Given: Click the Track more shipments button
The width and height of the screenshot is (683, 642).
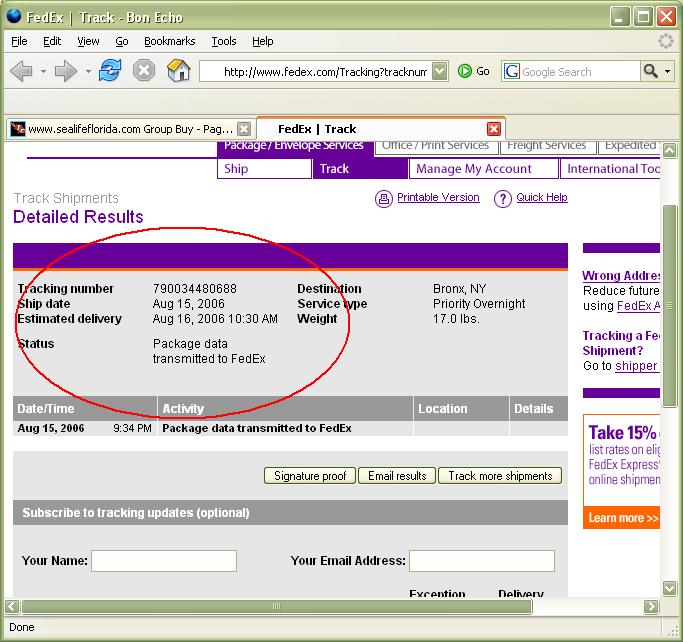Looking at the screenshot, I should (500, 476).
